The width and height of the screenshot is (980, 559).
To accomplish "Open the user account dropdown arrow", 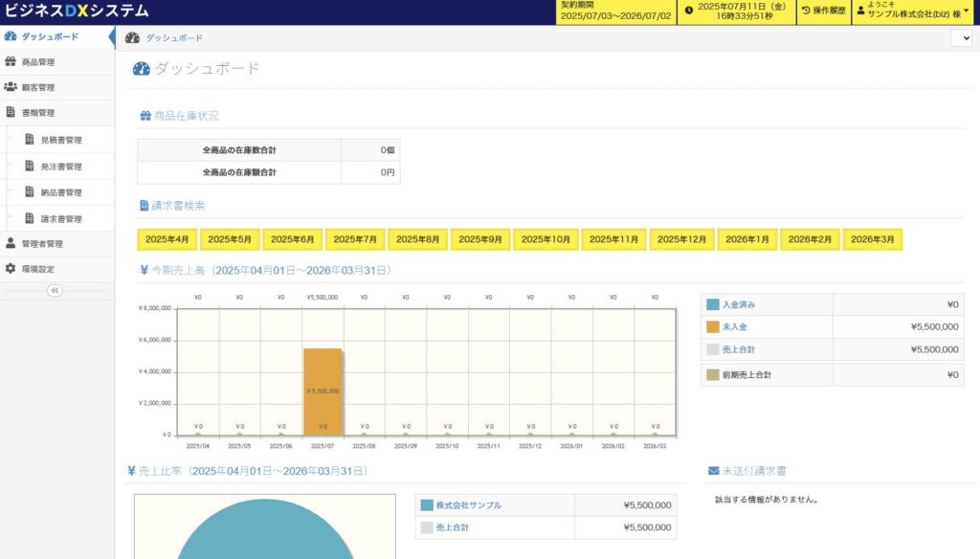I will [967, 11].
